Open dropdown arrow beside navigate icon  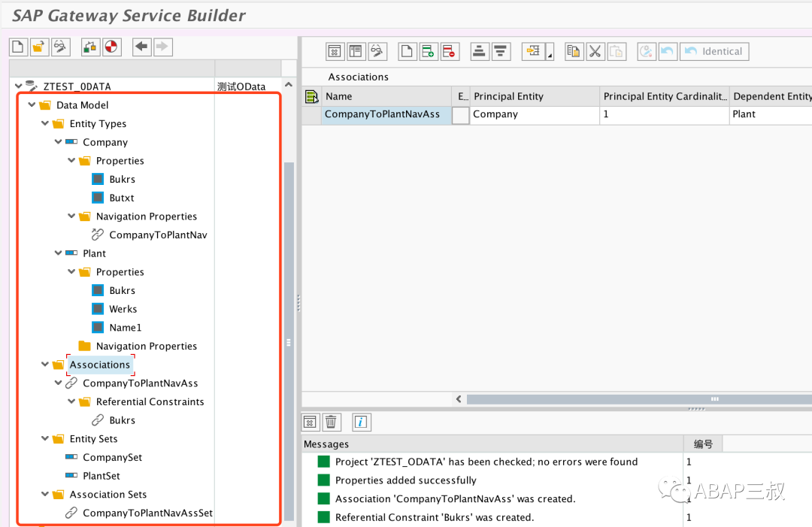[550, 51]
